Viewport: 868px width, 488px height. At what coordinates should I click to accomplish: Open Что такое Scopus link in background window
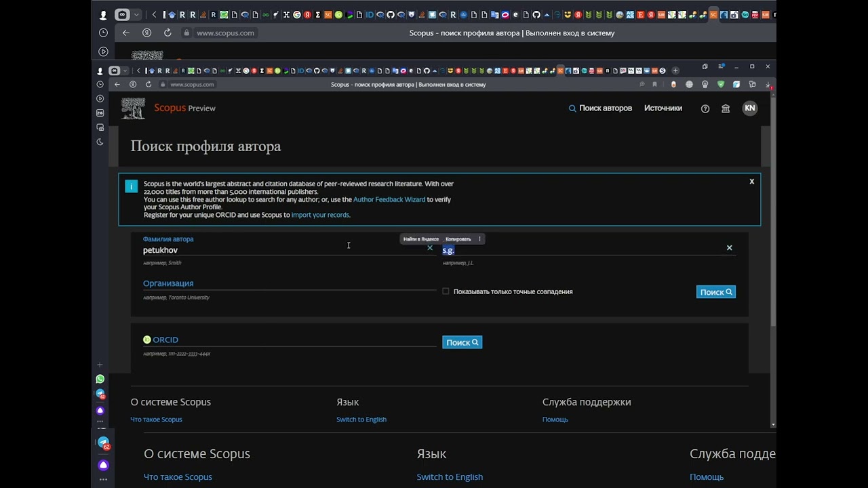(x=178, y=477)
